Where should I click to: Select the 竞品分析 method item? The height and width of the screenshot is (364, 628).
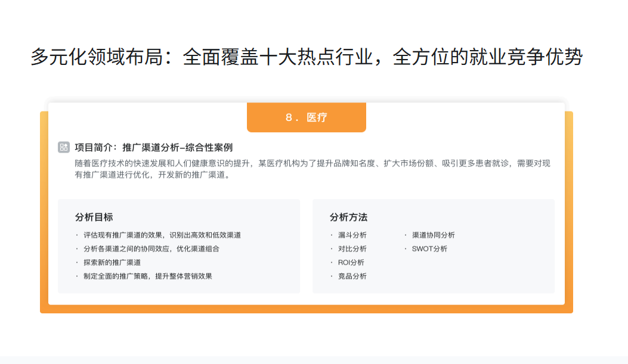point(352,276)
